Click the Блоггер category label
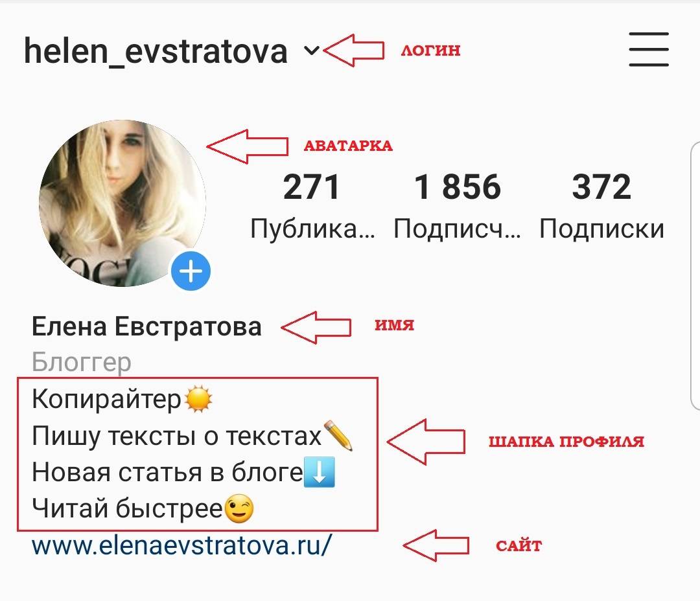Image resolution: width=700 pixels, height=601 pixels. coord(82,362)
